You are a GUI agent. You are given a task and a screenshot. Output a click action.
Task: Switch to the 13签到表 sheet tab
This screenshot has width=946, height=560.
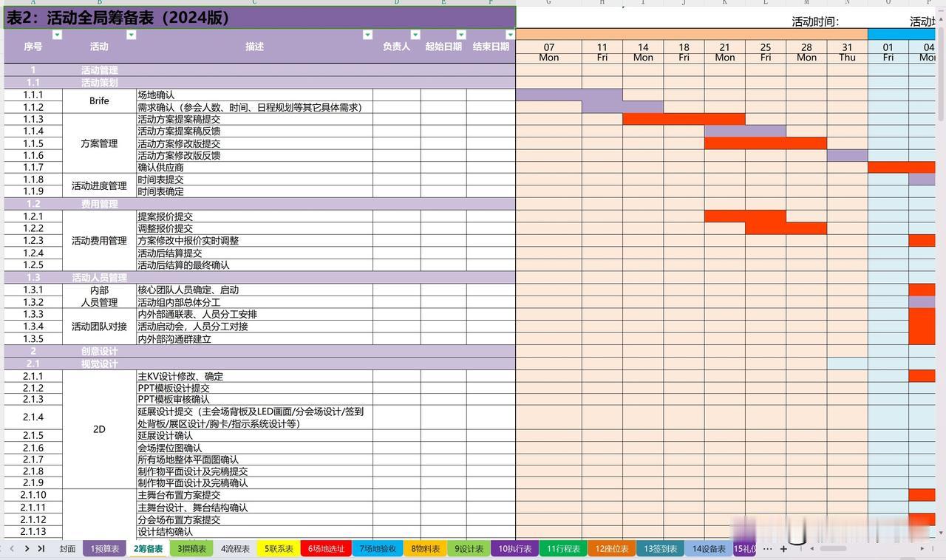point(660,549)
